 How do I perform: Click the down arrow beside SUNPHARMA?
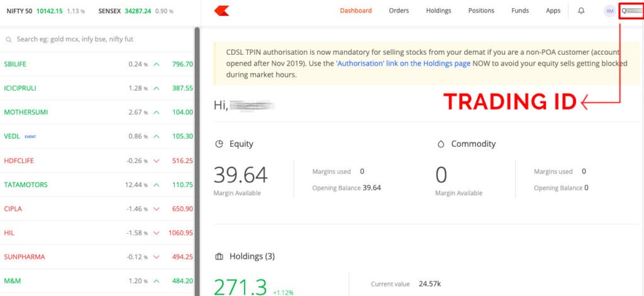(156, 257)
